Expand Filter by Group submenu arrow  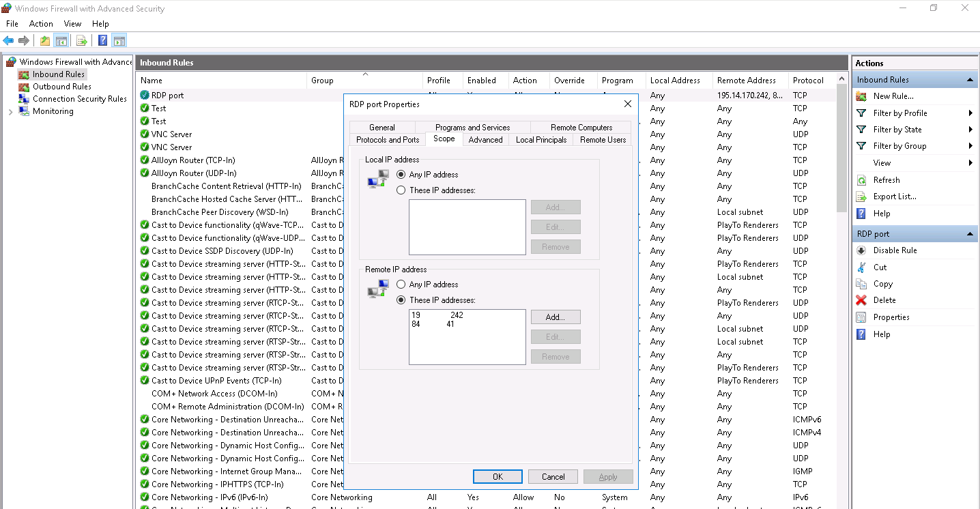[x=970, y=146]
